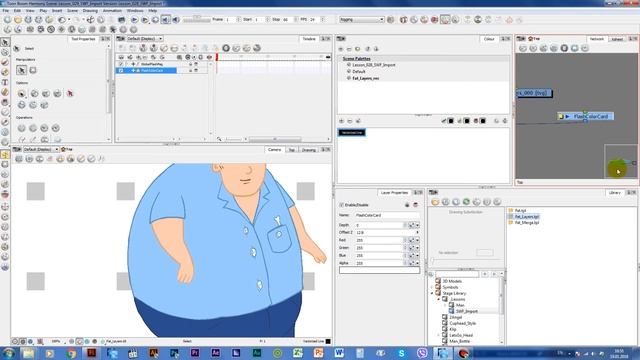This screenshot has height=360, width=640.
Task: Open the Default (Display) dropdown in Timeline
Action: pos(144,39)
